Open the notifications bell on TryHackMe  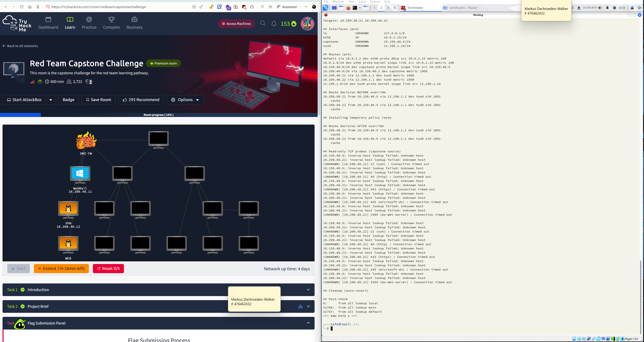(274, 23)
